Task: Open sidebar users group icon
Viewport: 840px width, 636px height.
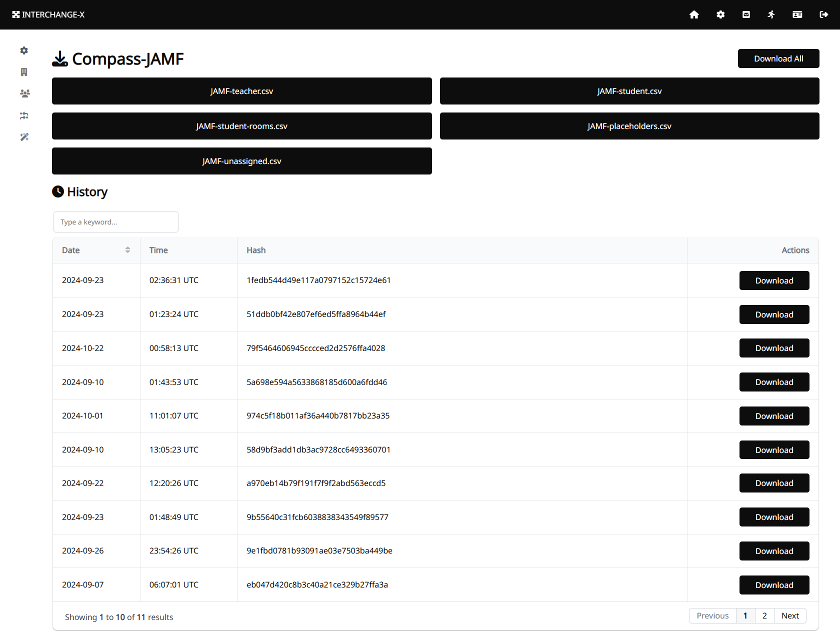Action: [24, 93]
